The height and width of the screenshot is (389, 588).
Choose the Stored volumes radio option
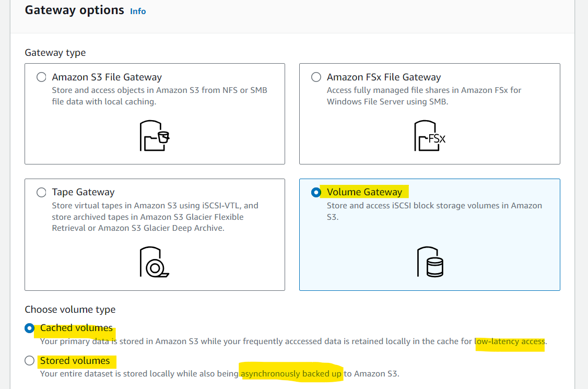click(x=29, y=360)
